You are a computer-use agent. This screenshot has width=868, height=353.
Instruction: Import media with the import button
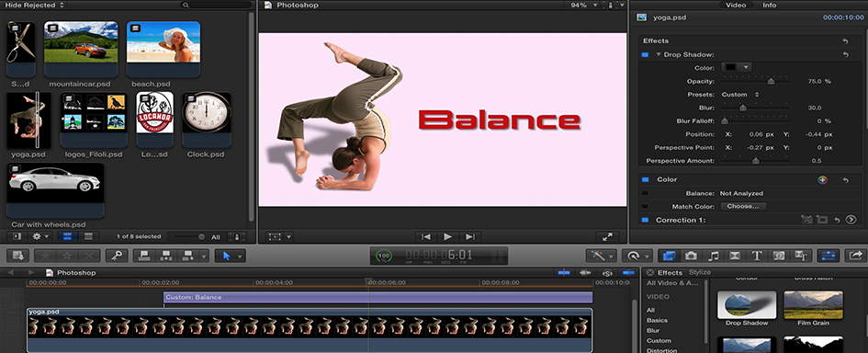click(x=17, y=256)
